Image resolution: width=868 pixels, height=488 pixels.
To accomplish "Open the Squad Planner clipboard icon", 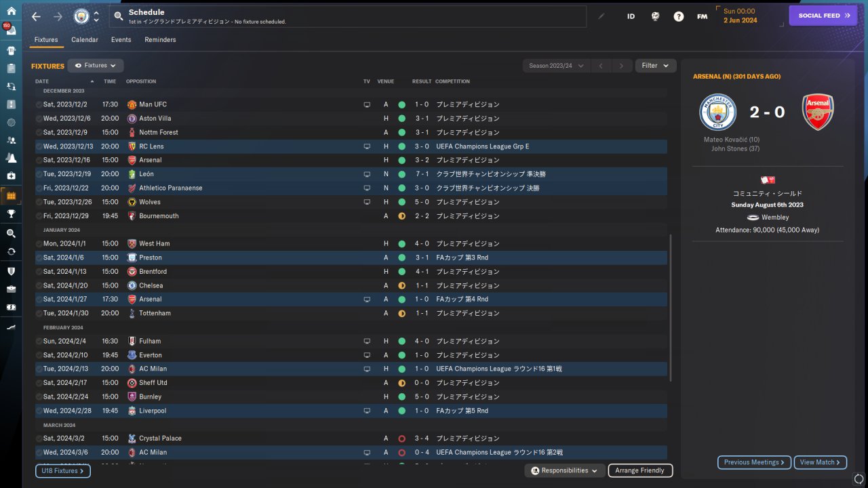I will click(x=11, y=68).
